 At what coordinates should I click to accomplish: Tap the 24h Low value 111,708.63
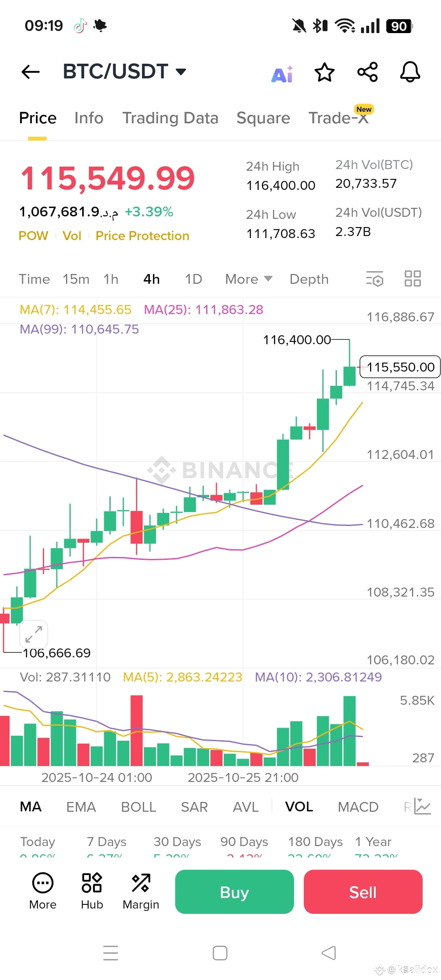[281, 234]
